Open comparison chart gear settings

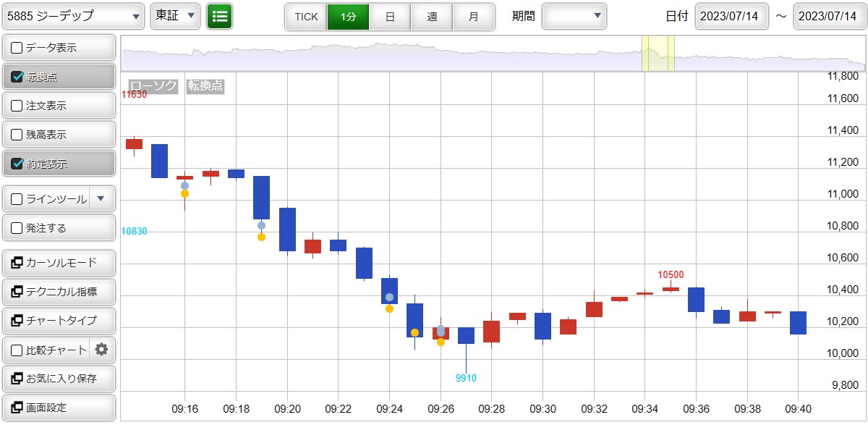point(101,350)
